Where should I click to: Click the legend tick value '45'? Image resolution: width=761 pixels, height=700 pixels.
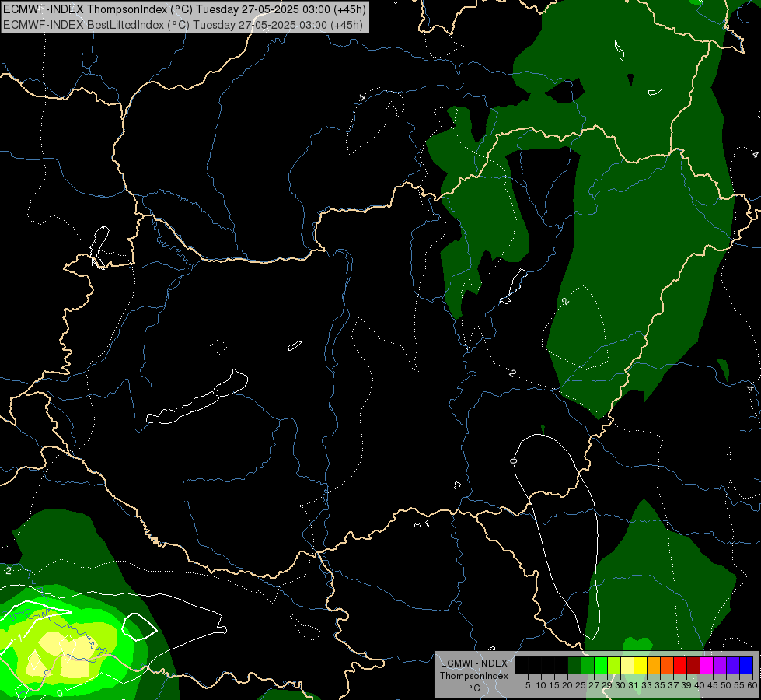pyautogui.click(x=713, y=685)
